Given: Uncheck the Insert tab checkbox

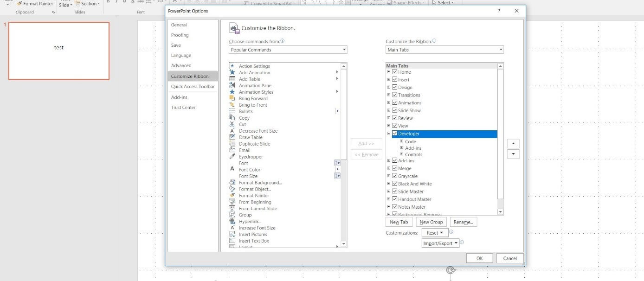Looking at the screenshot, I should click(395, 80).
